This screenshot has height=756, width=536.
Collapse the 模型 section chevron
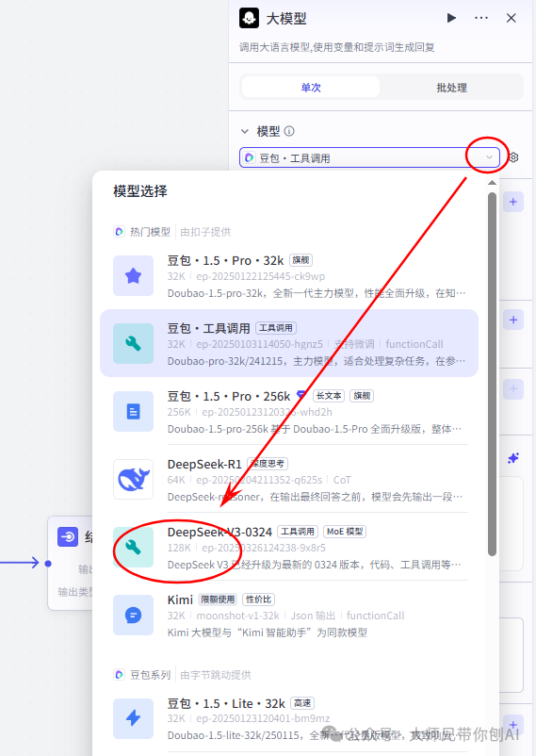(x=245, y=131)
